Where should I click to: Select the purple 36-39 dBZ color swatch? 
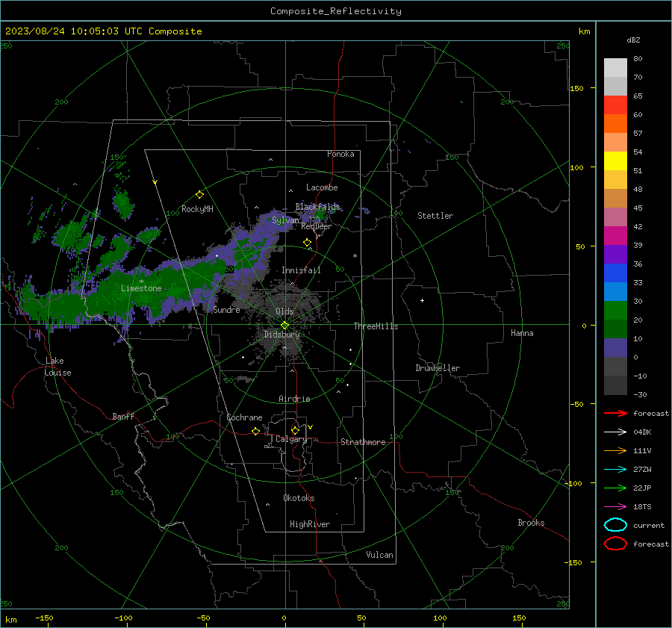615,254
